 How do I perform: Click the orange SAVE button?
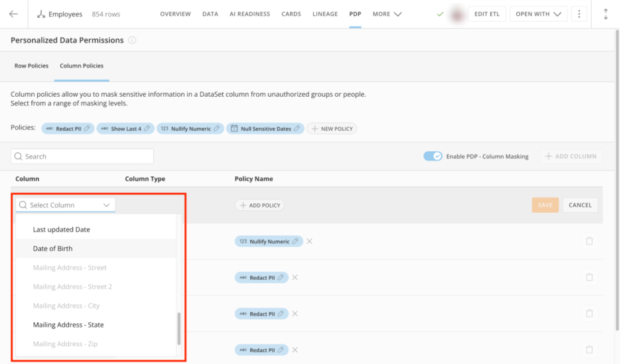[545, 205]
